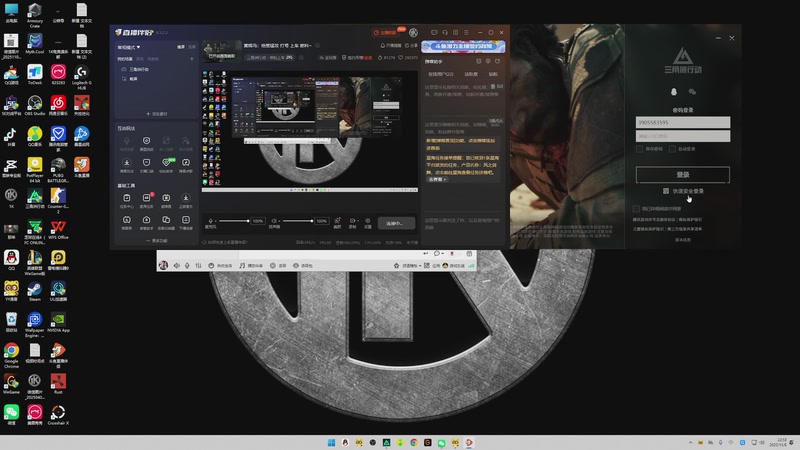This screenshot has height=450, width=800.
Task: Tick the 保存密码 checkbox
Action: click(639, 148)
